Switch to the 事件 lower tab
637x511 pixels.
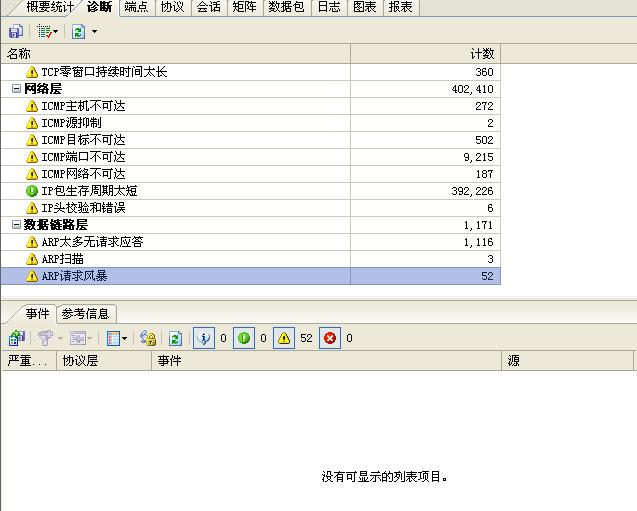37,314
